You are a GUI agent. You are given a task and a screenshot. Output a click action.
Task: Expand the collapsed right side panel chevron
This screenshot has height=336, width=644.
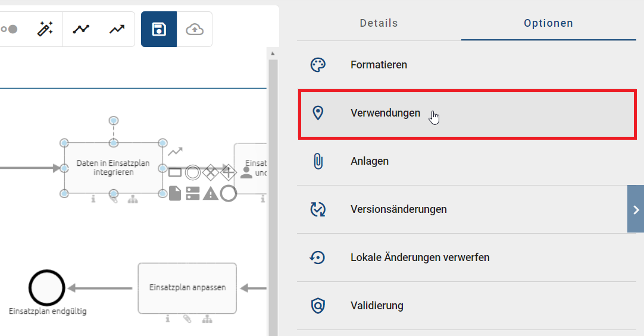pyautogui.click(x=636, y=209)
